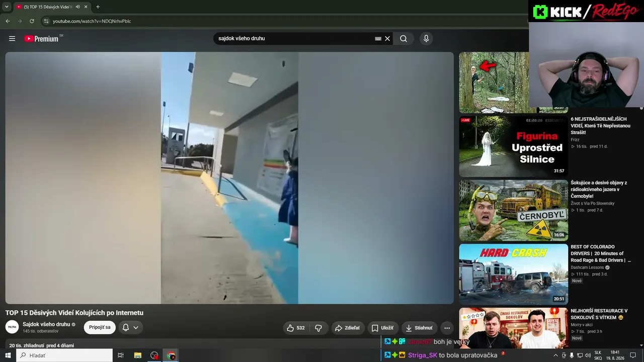Open the taskbar clock showing 18:41

tap(615, 355)
